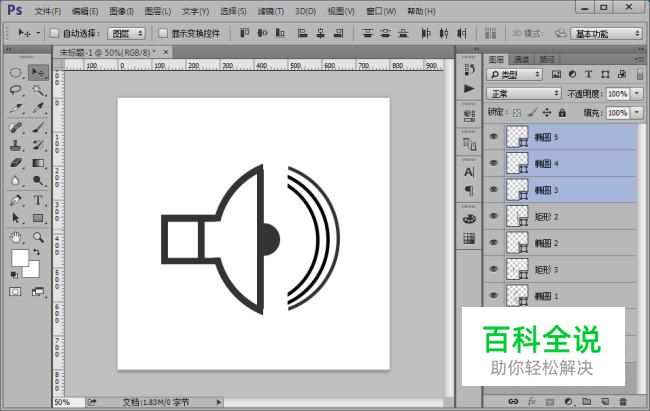Swap foreground and background colors
This screenshot has width=650, height=411.
pyautogui.click(x=36, y=252)
